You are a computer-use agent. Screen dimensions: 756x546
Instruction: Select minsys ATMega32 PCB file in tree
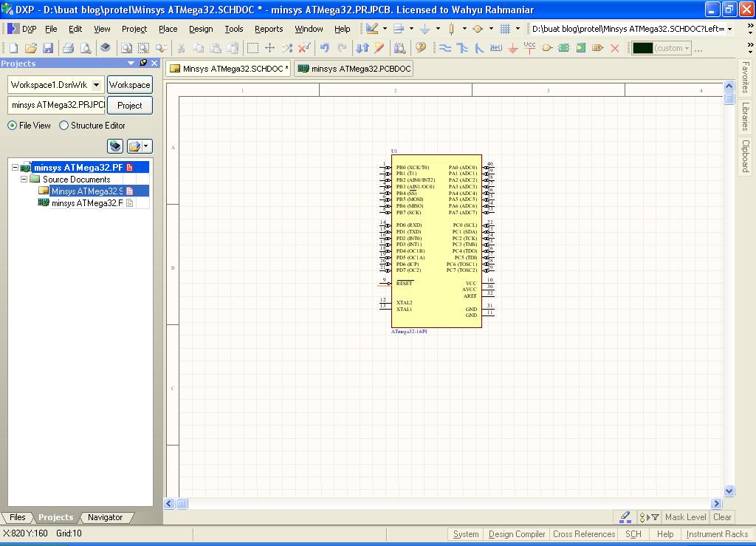87,203
